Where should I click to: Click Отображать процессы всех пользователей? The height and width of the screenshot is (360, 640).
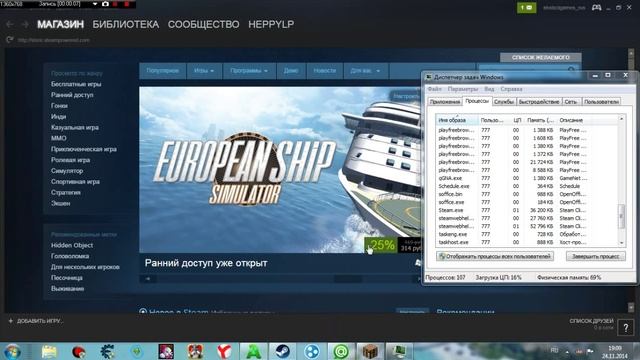[x=495, y=256]
